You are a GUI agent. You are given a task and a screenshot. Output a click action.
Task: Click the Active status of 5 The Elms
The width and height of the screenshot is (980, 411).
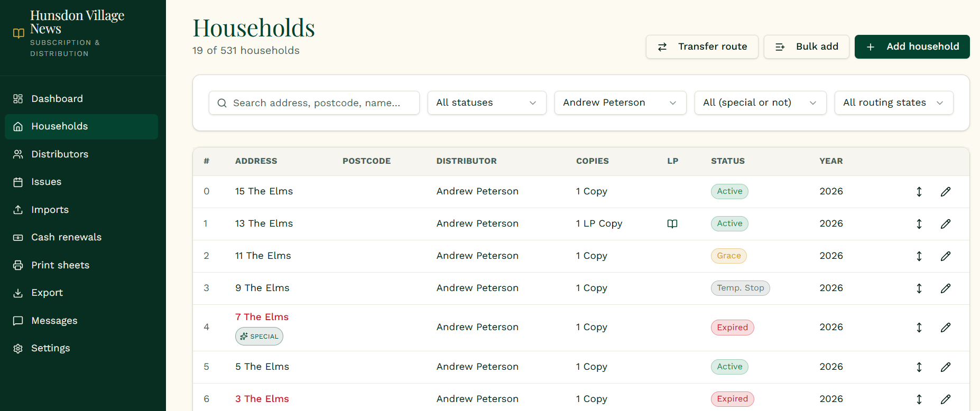pos(729,367)
